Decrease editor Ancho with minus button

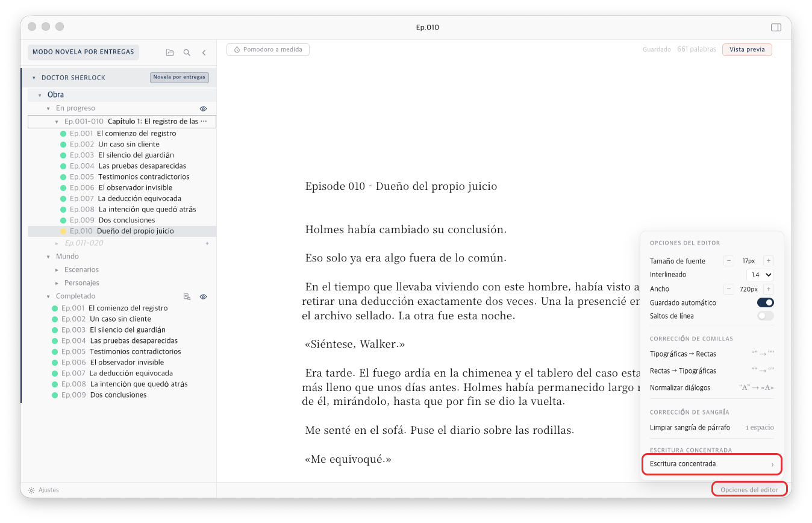point(729,289)
